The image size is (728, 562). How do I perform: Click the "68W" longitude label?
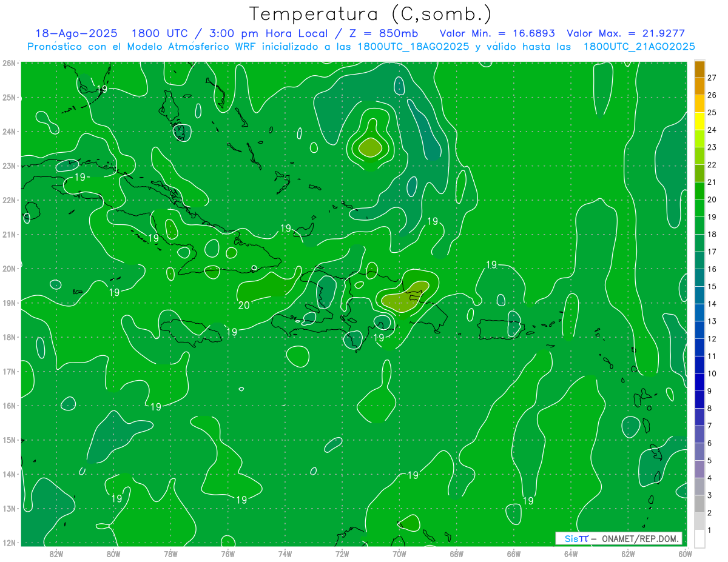pyautogui.click(x=457, y=554)
